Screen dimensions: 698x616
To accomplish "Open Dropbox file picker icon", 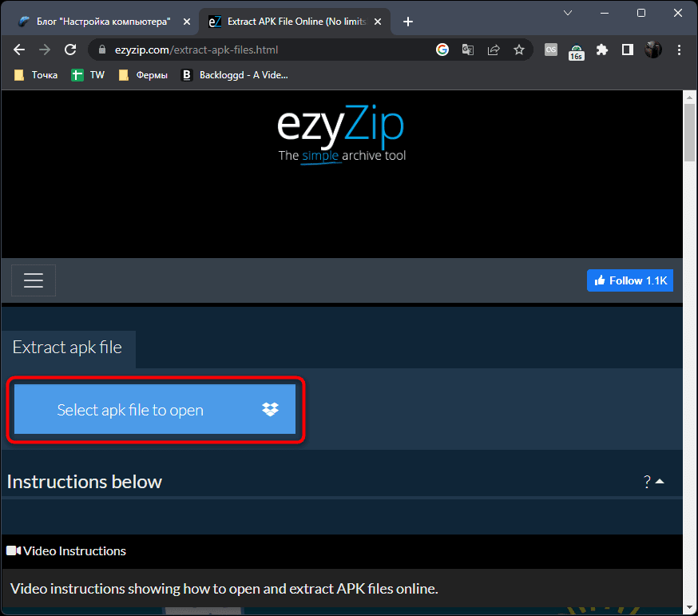I will pos(270,409).
